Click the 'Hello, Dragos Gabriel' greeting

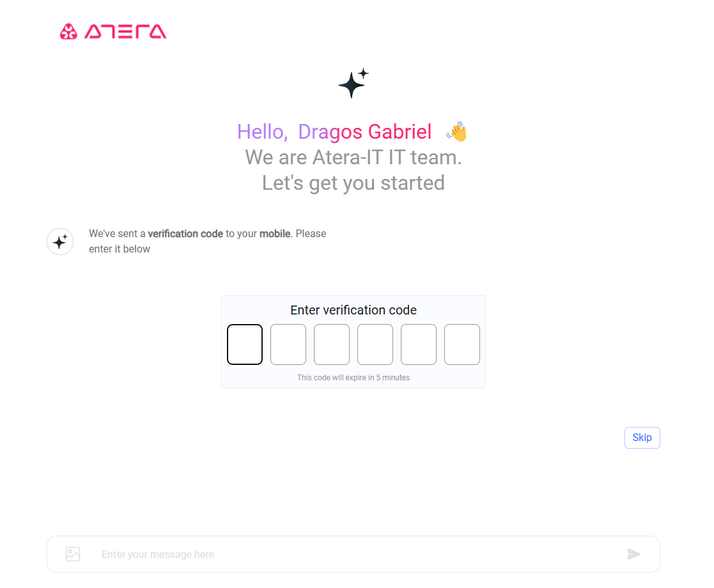pyautogui.click(x=334, y=132)
